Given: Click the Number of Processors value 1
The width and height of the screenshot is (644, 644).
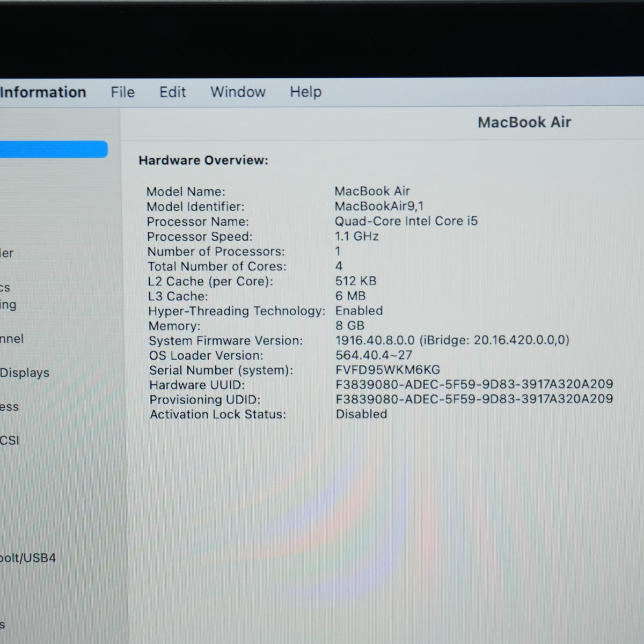Looking at the screenshot, I should [x=338, y=251].
